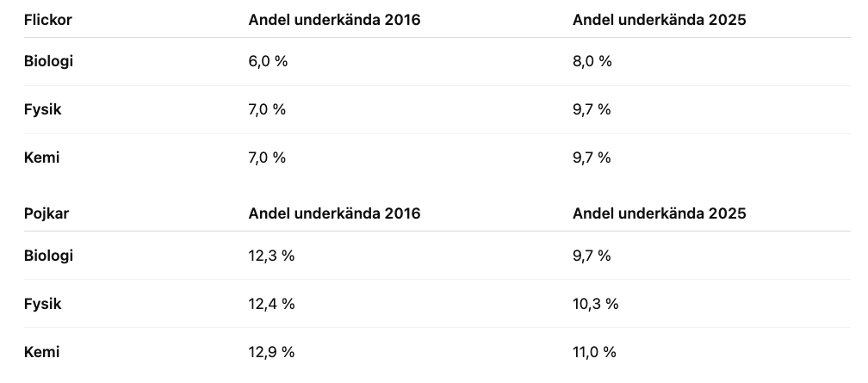The height and width of the screenshot is (383, 868).
Task: Click Pojkar table's Andel underkända 2016 header
Action: point(334,213)
